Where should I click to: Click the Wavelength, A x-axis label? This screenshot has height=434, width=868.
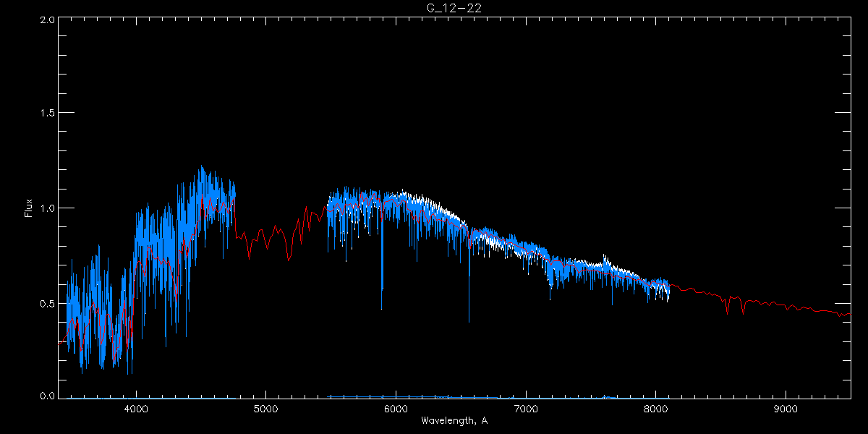tap(454, 421)
